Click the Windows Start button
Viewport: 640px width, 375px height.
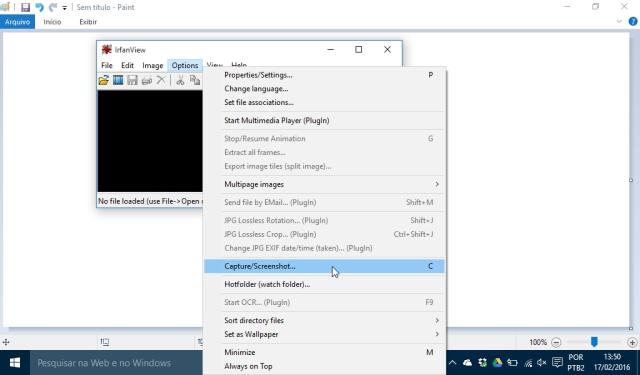[x=15, y=363]
